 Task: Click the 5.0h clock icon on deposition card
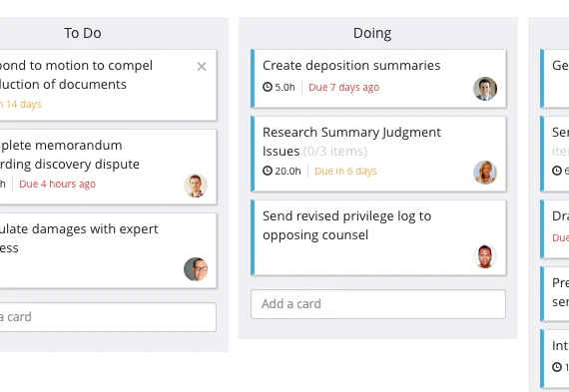(x=268, y=87)
